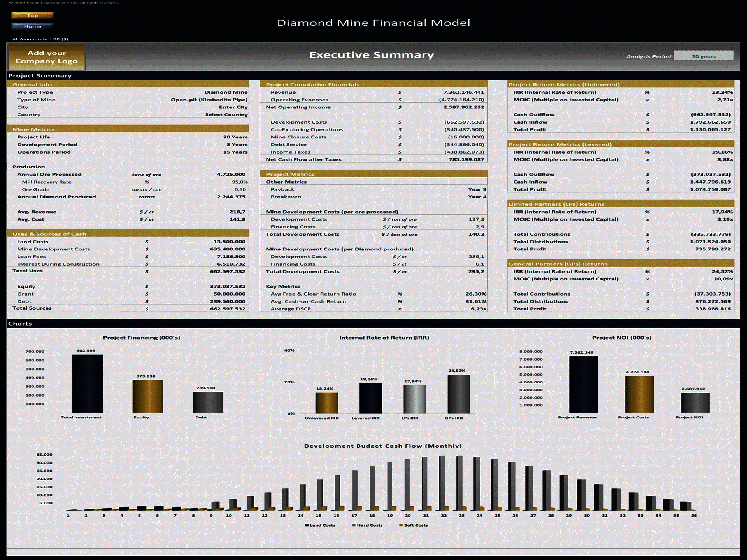Click the Debt value 239.560.000
Screen dimensions: 747x560
click(x=228, y=301)
